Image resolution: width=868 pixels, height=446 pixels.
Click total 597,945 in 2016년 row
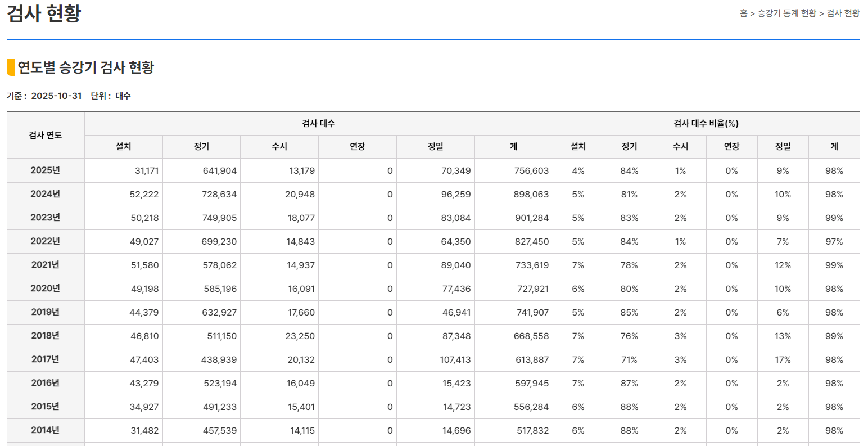(532, 384)
